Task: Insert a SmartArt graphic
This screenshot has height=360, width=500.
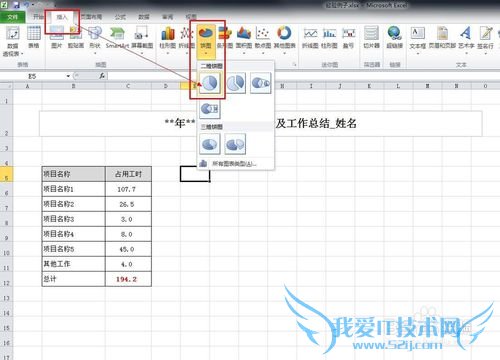Action: click(x=117, y=37)
